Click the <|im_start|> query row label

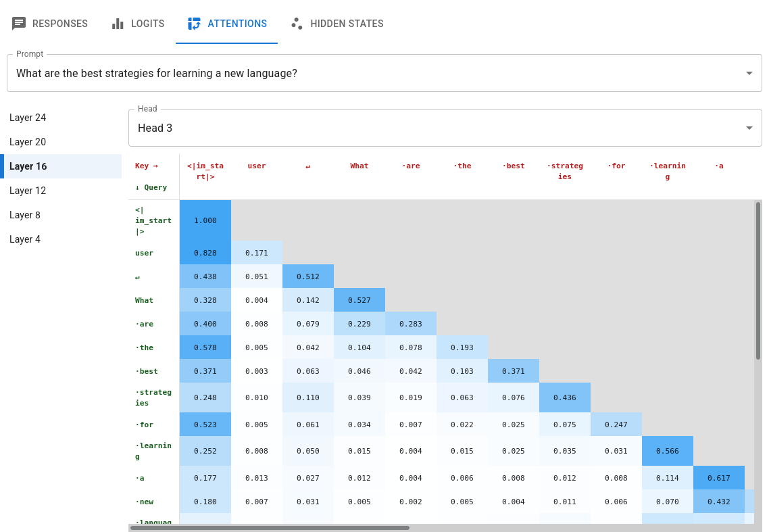coord(153,220)
